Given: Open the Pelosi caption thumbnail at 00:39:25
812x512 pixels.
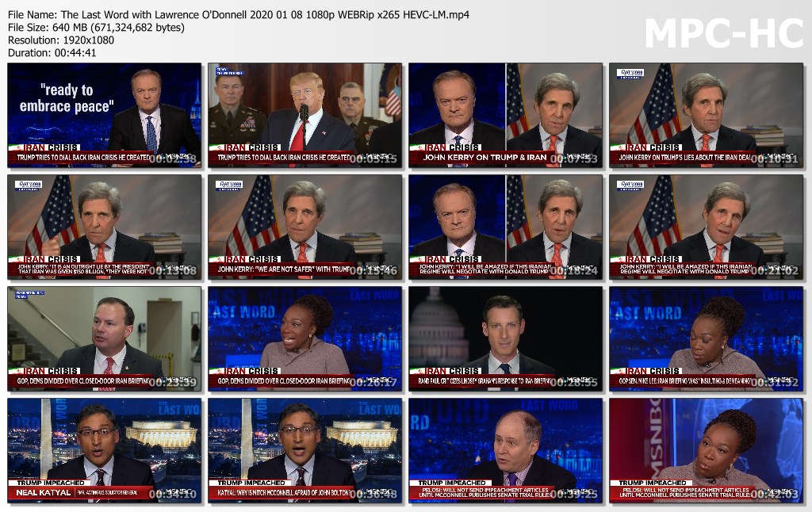Looking at the screenshot, I should [x=505, y=450].
